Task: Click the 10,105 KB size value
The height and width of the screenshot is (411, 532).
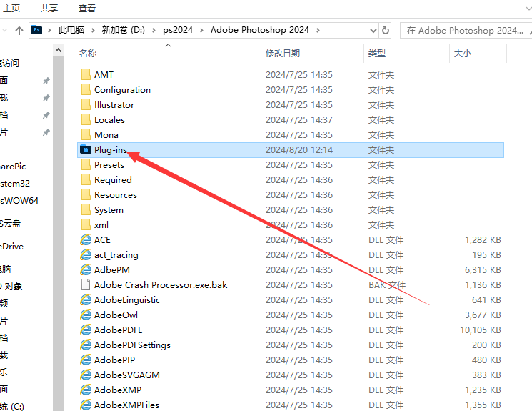Action: (x=480, y=330)
